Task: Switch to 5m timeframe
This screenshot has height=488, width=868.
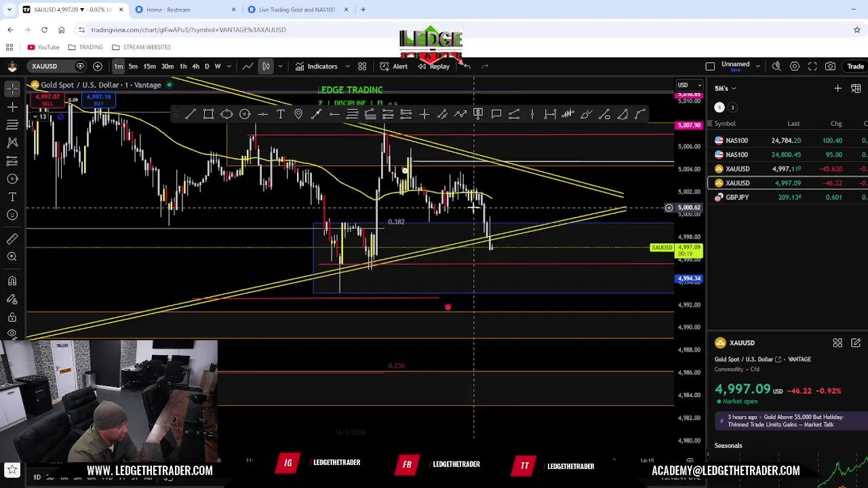Action: point(133,66)
